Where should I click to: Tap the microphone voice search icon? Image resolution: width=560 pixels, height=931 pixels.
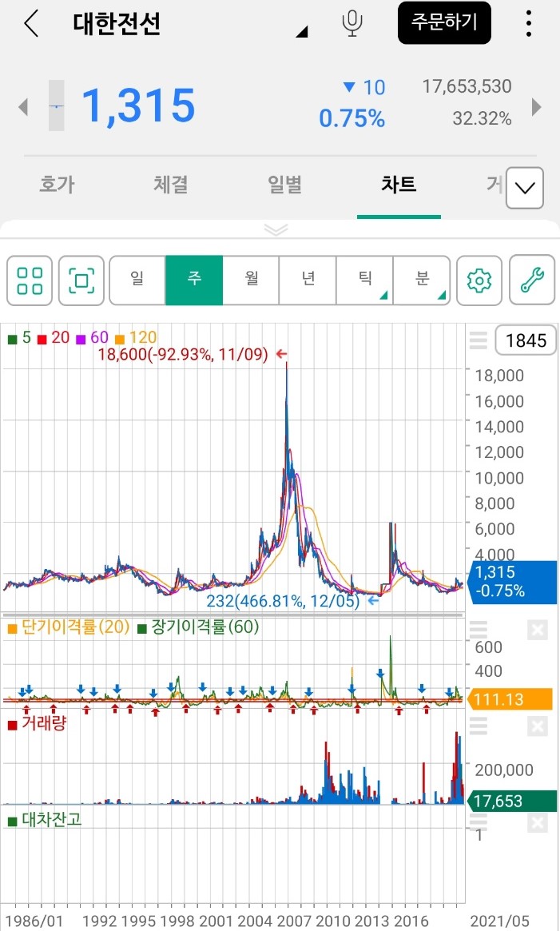(x=352, y=23)
